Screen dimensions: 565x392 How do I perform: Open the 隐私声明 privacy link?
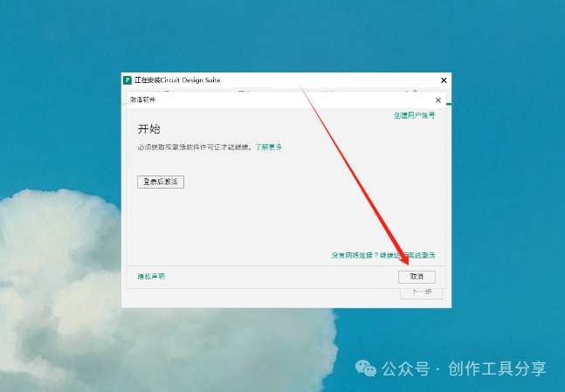[151, 277]
